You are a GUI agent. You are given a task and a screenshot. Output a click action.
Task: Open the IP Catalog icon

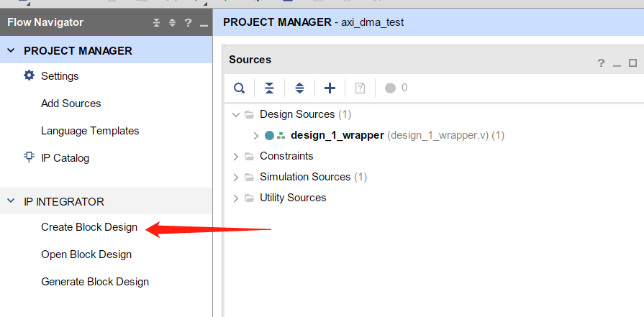click(30, 157)
